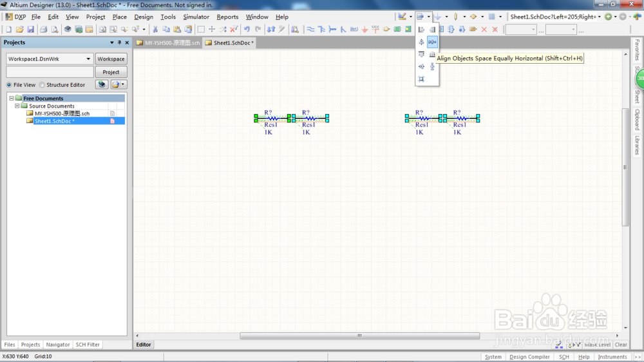The image size is (644, 362).
Task: Click the Workspace button
Action: tap(111, 59)
